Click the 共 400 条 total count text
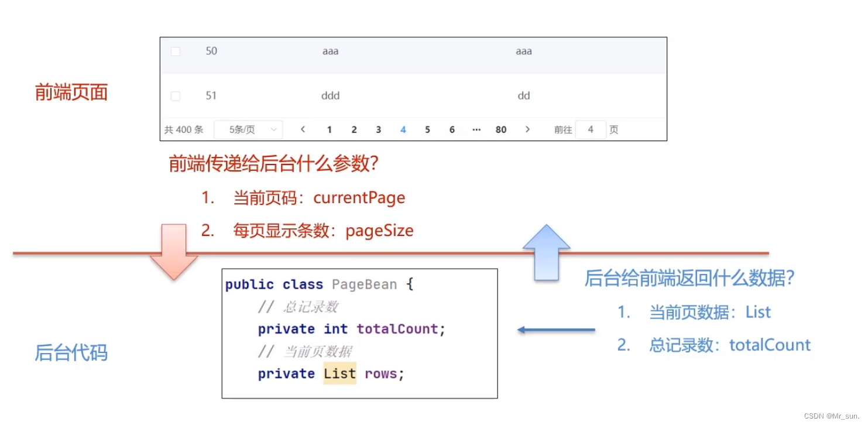Viewport: 868px width, 425px height. point(184,130)
